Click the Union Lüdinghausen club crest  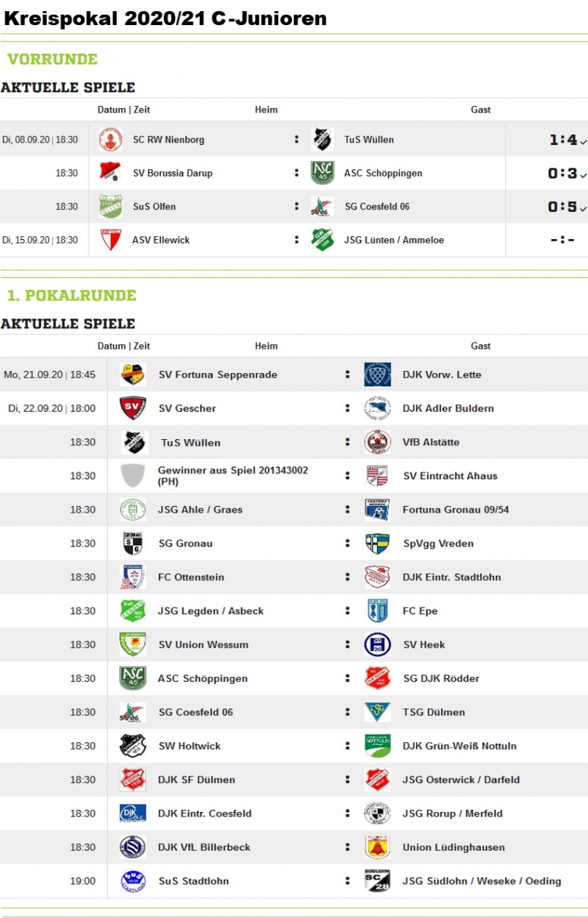tap(378, 847)
